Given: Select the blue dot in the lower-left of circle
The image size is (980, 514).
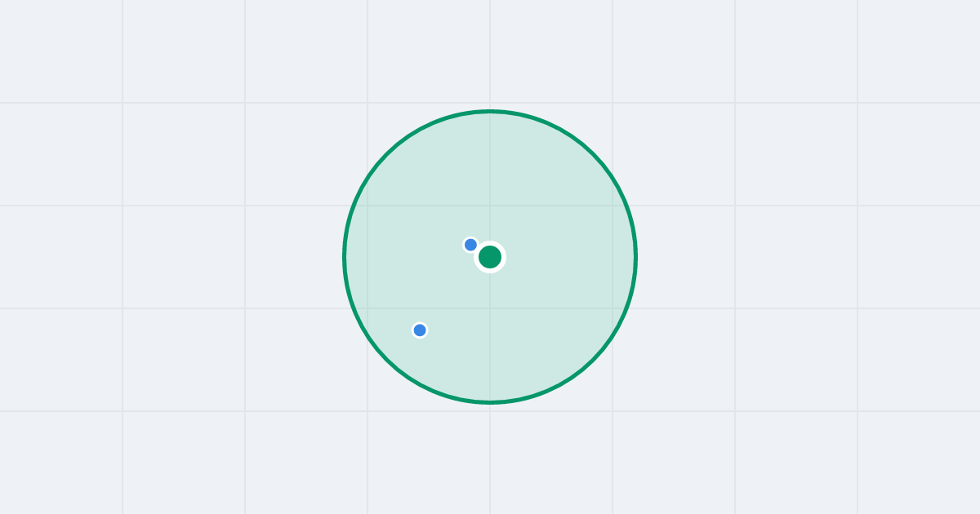Looking at the screenshot, I should coord(420,330).
